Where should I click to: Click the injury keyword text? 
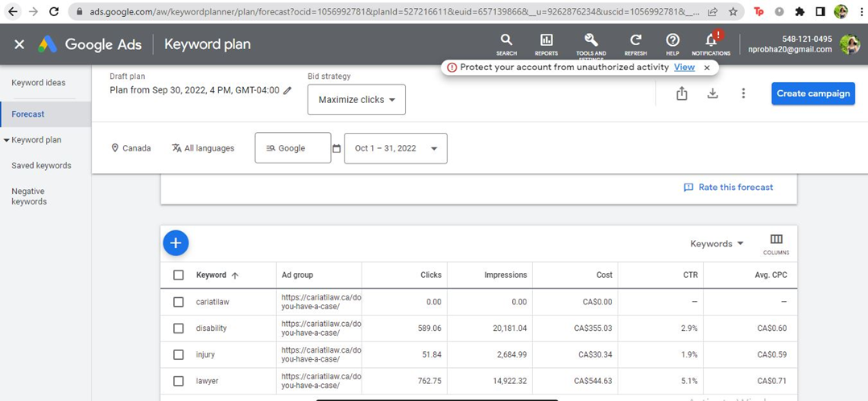[x=205, y=354]
